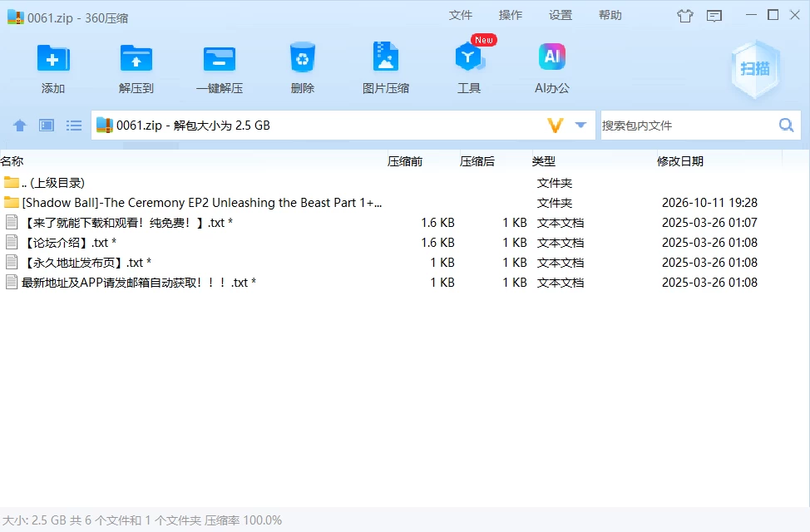Open the 工具 (Tools) icon
This screenshot has width=810, height=532.
469,57
